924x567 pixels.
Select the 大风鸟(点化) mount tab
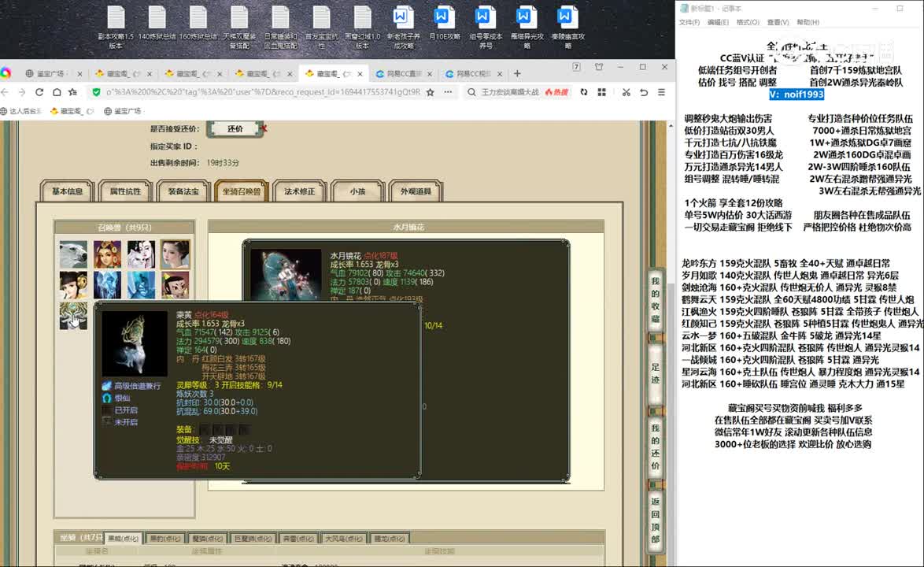pos(344,538)
